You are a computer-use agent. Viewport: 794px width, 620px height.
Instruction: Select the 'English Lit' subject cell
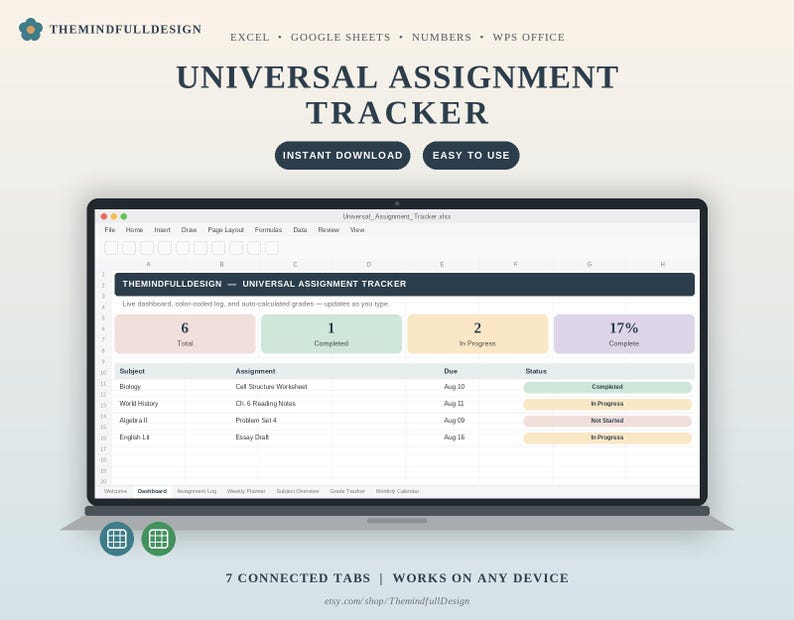(134, 437)
